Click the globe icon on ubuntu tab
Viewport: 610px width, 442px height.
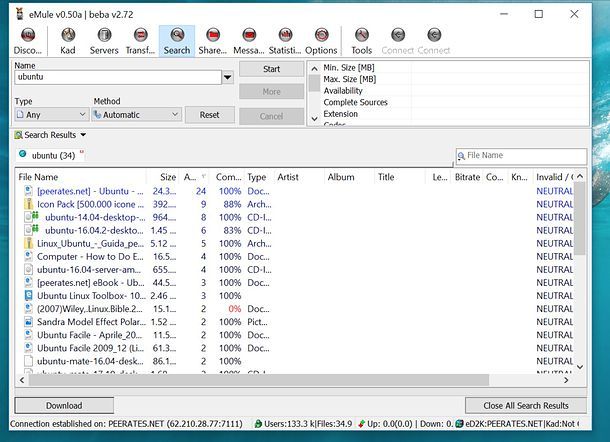pos(23,154)
